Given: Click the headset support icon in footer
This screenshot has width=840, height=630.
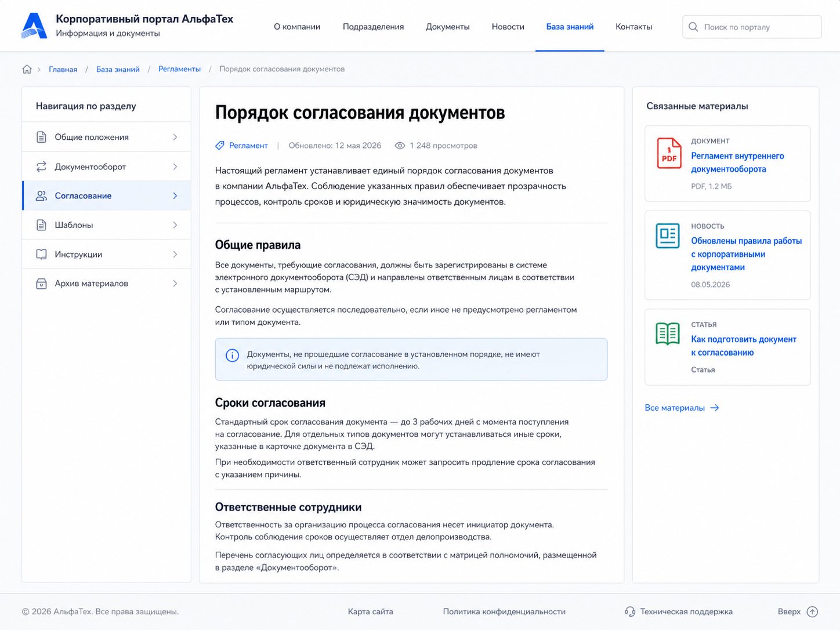Looking at the screenshot, I should click(x=630, y=611).
